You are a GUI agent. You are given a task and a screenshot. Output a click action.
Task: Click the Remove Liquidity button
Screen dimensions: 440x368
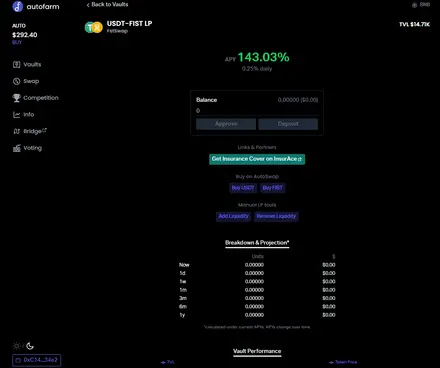[x=276, y=216]
